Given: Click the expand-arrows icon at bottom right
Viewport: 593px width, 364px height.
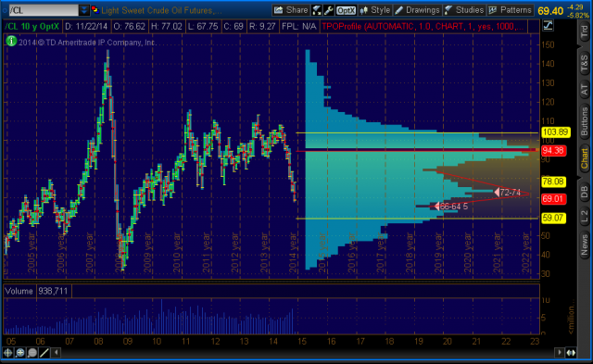Looking at the screenshot, I should pos(571,353).
